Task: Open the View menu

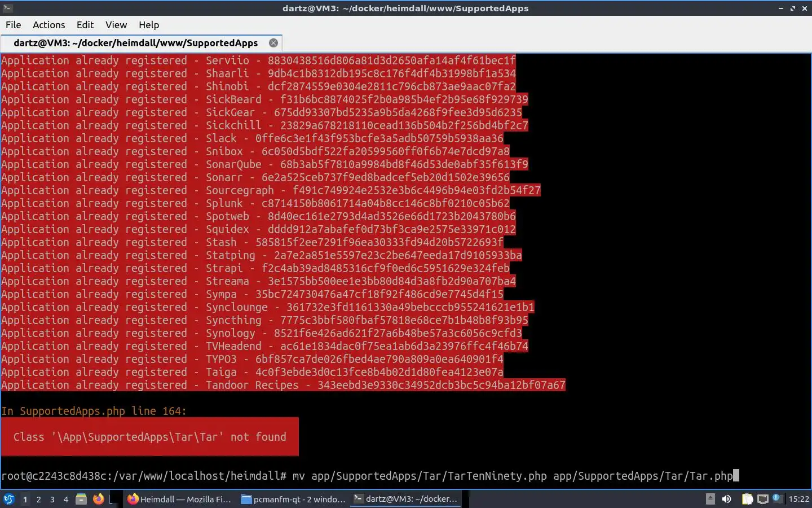Action: 116,25
